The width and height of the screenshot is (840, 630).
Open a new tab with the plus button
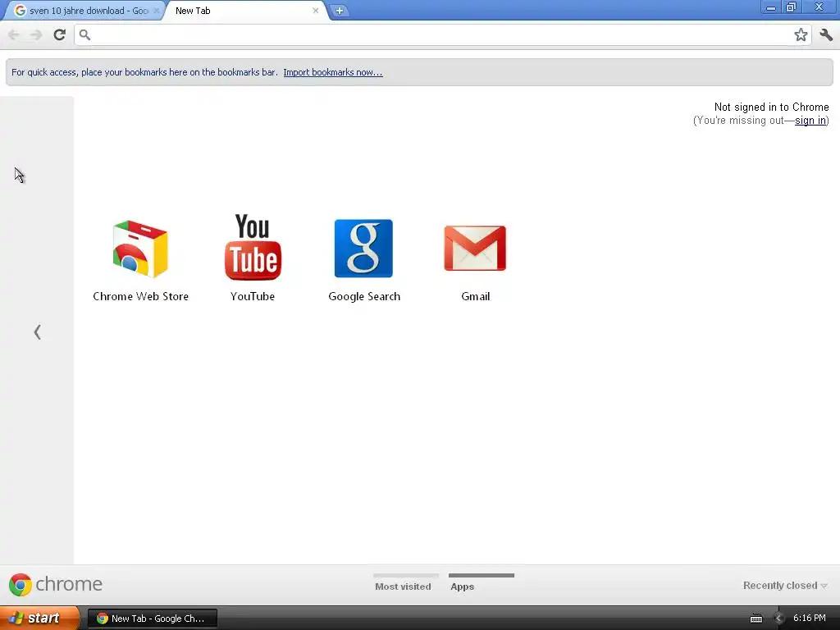pos(339,11)
